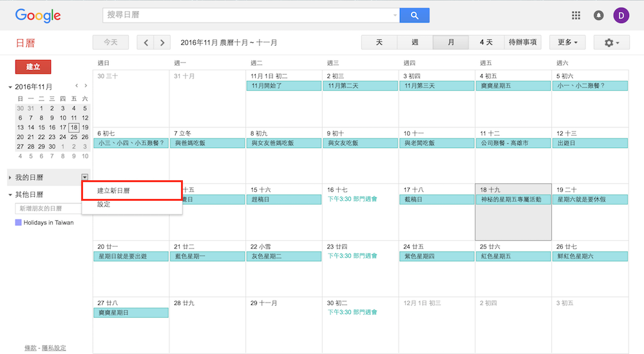This screenshot has width=644, height=354.
Task: Click the 新增朋友的日曆 input field
Action: coord(48,209)
